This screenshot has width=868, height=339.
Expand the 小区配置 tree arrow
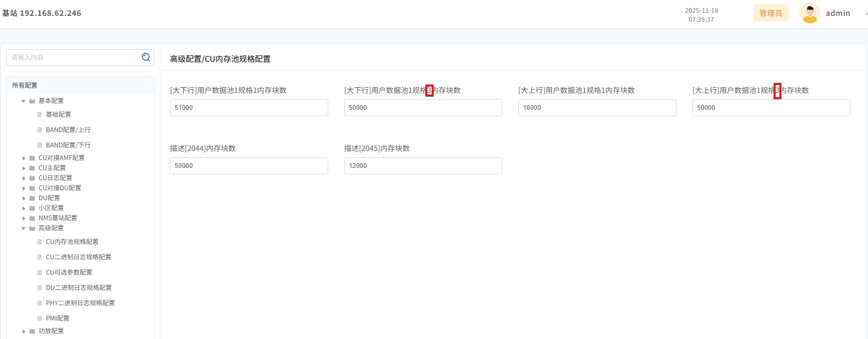coord(24,208)
